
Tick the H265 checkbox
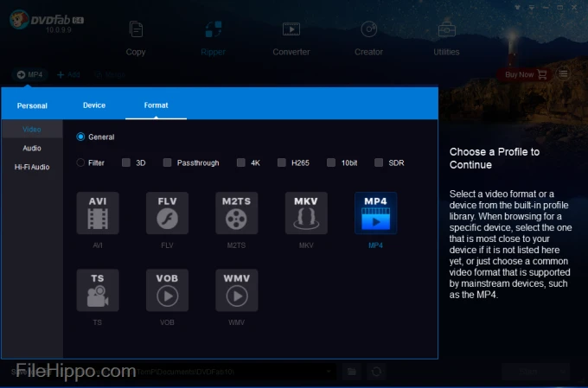[x=282, y=162]
